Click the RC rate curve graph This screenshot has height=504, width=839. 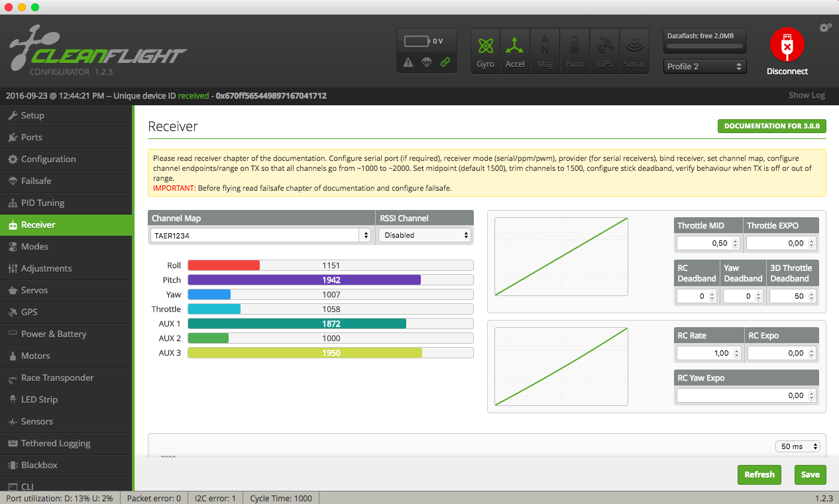tap(561, 366)
